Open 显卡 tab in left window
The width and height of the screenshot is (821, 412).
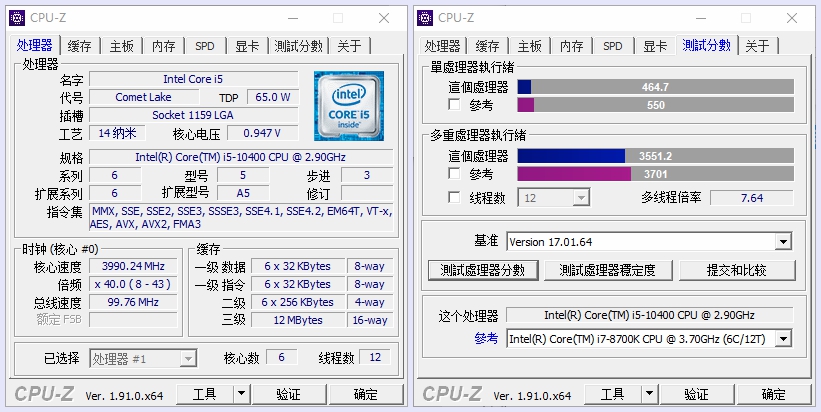pyautogui.click(x=247, y=46)
